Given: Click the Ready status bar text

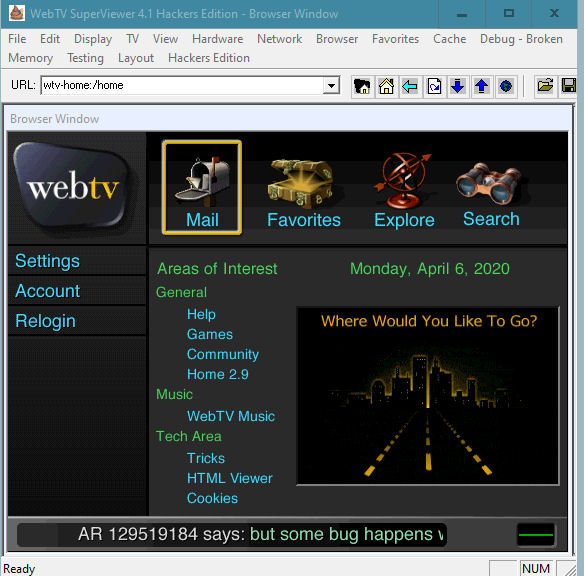Looking at the screenshot, I should click(x=19, y=569).
